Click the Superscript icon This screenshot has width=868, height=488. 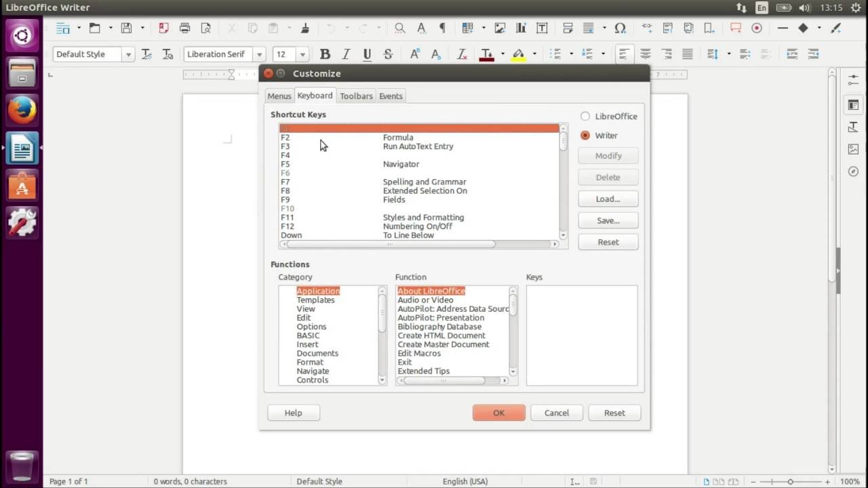pos(415,54)
